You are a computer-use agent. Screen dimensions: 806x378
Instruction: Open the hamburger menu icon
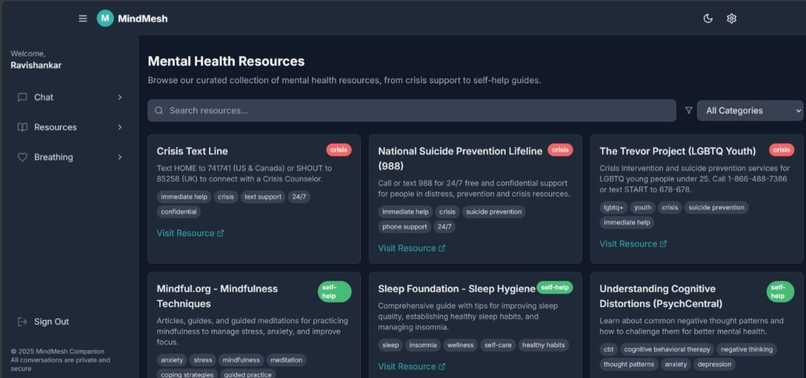click(x=83, y=19)
